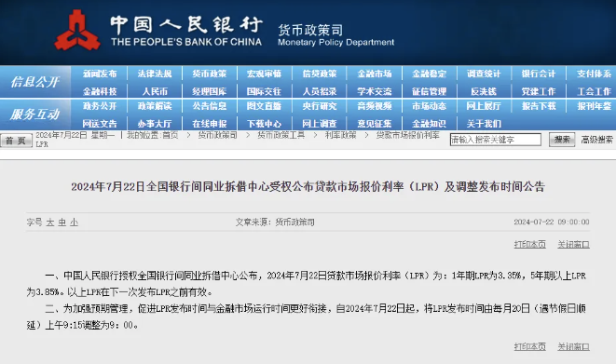
Task: Click the article title about LPR announcement
Action: pos(308,186)
